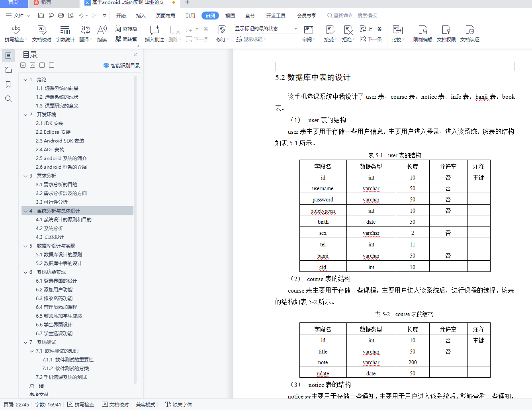This screenshot has height=410, width=532.
Task: Click the save icon in quick access bar
Action: pyautogui.click(x=41, y=16)
